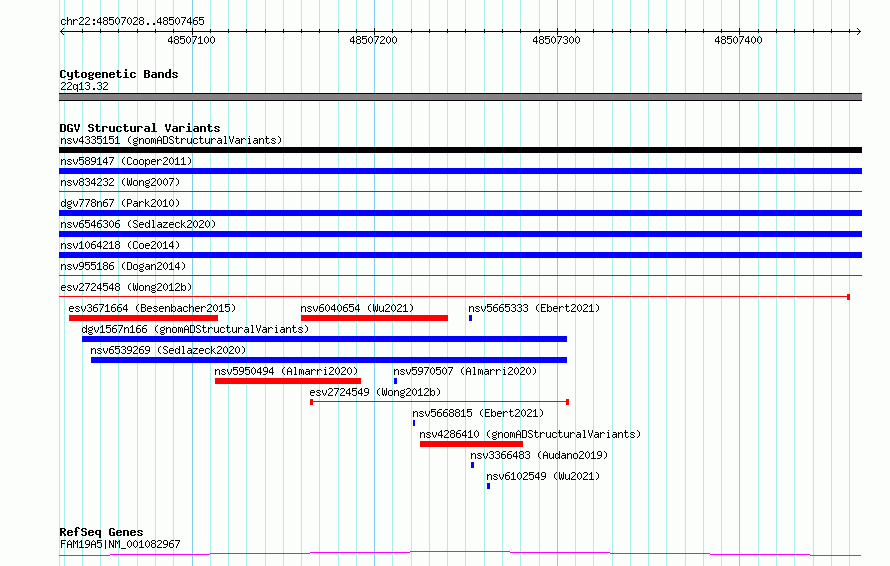The image size is (890, 566).
Task: Click ruler coordinate 48507300
Action: point(556,40)
